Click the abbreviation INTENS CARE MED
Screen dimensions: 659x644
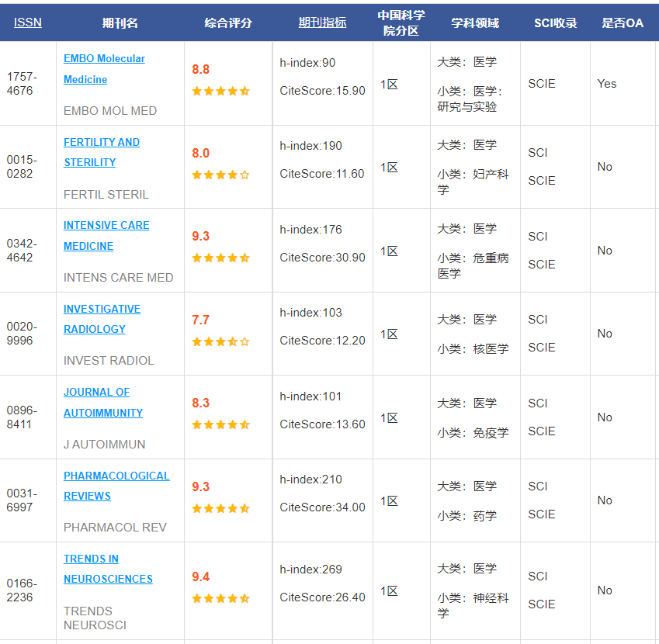(119, 278)
